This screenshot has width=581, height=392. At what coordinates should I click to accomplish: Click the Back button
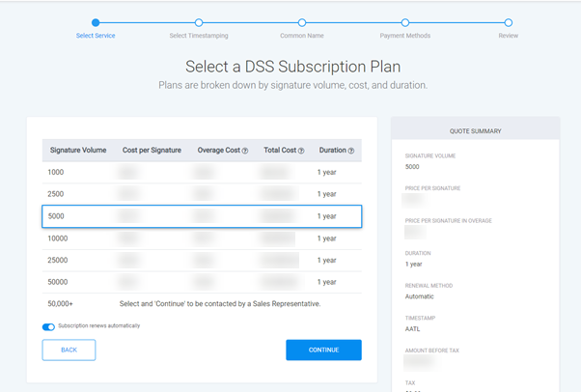coord(69,350)
